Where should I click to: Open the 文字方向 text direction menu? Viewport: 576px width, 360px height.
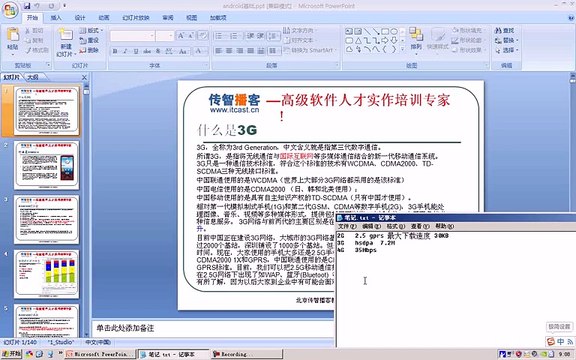click(300, 30)
